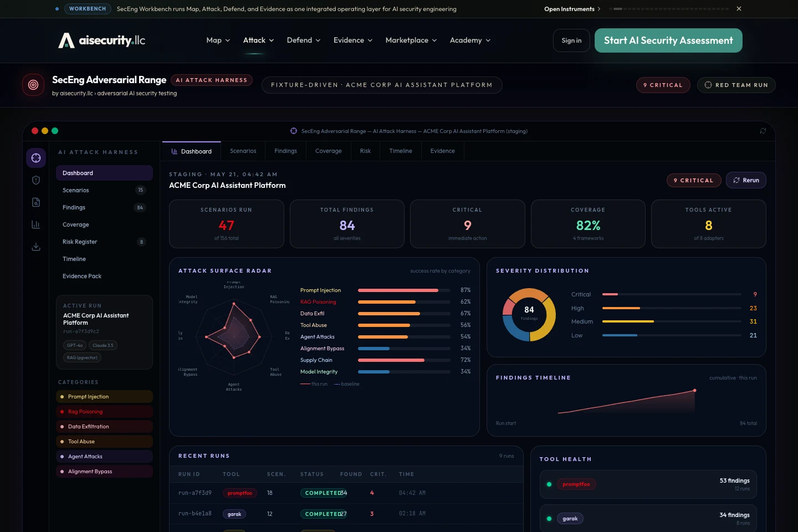Click the aisecurity.llc logo
The height and width of the screenshot is (532, 798).
pyautogui.click(x=102, y=40)
